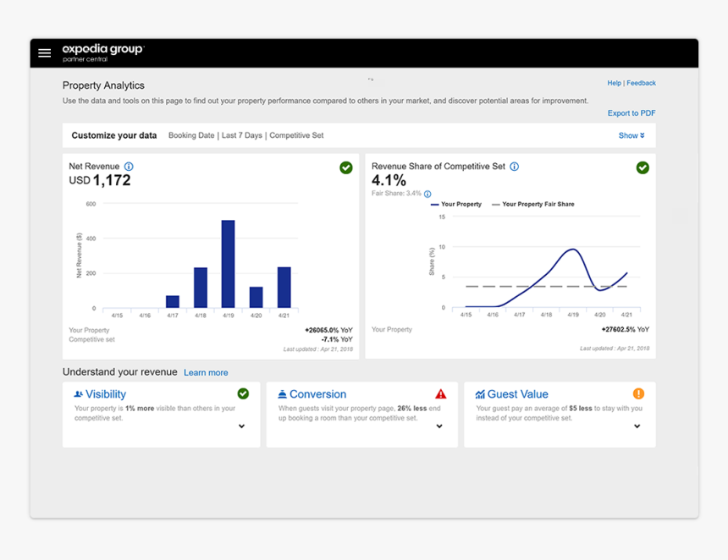The image size is (728, 560).
Task: Open the Feedback link
Action: [641, 83]
